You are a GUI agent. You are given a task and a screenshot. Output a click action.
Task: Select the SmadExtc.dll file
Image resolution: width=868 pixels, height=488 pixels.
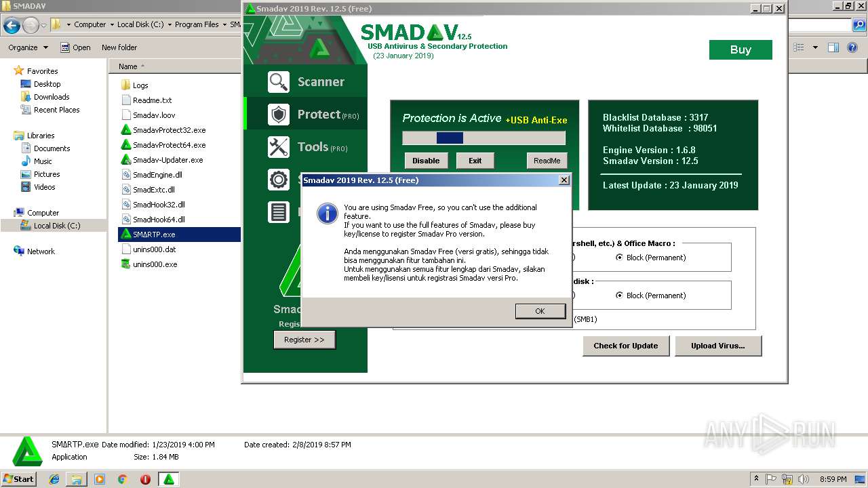[148, 190]
